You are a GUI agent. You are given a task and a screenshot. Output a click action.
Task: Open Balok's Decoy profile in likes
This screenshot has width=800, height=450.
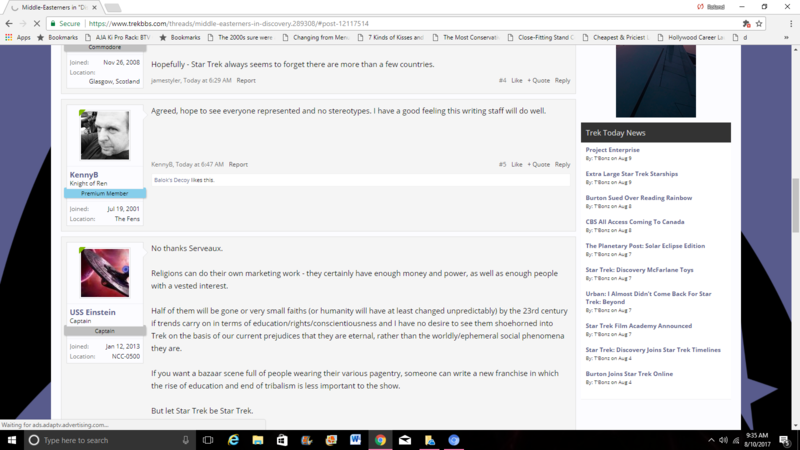tap(171, 180)
